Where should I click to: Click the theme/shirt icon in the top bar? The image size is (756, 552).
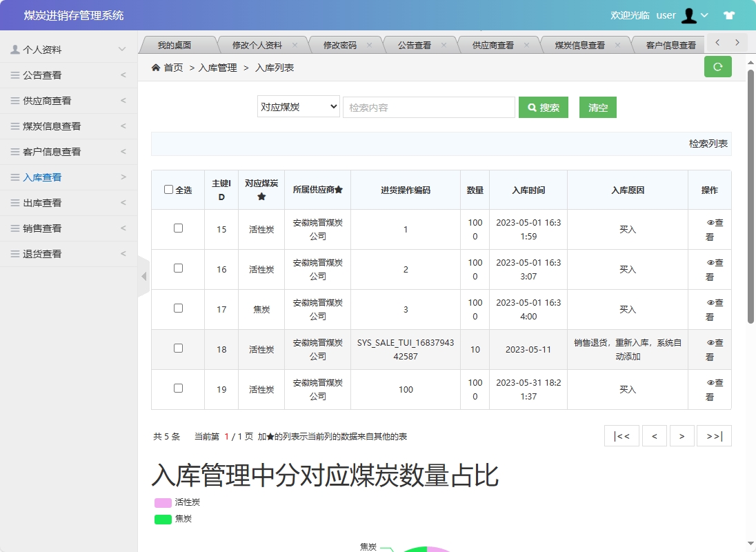pyautogui.click(x=729, y=14)
